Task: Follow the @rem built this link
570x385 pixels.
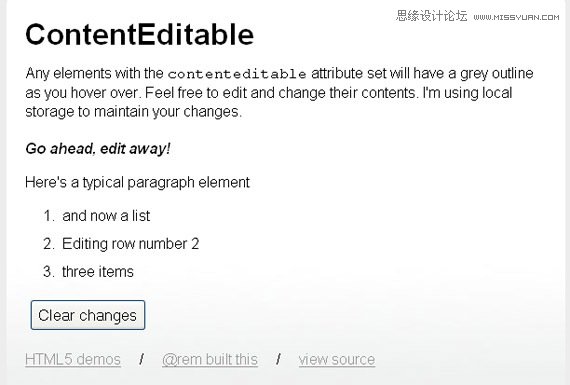Action: [210, 360]
